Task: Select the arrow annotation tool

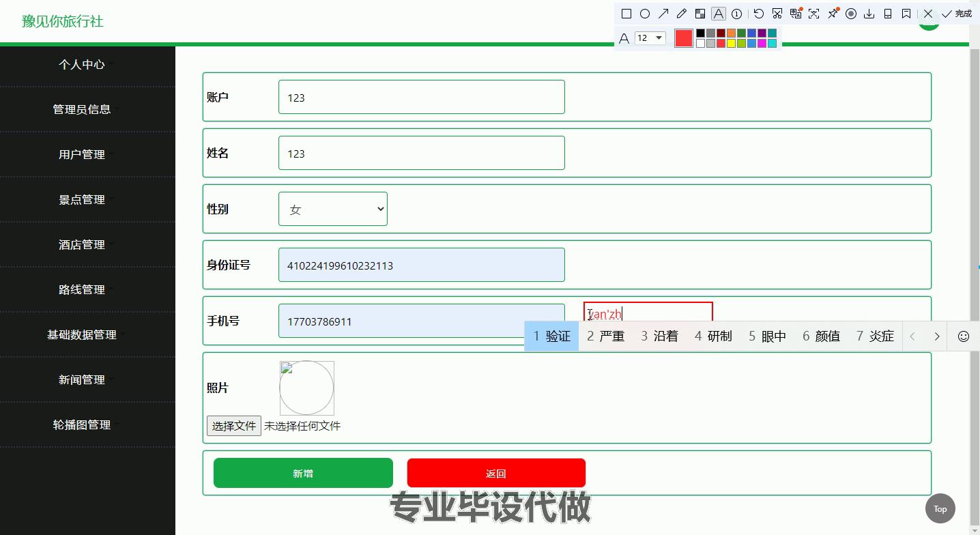Action: [663, 14]
